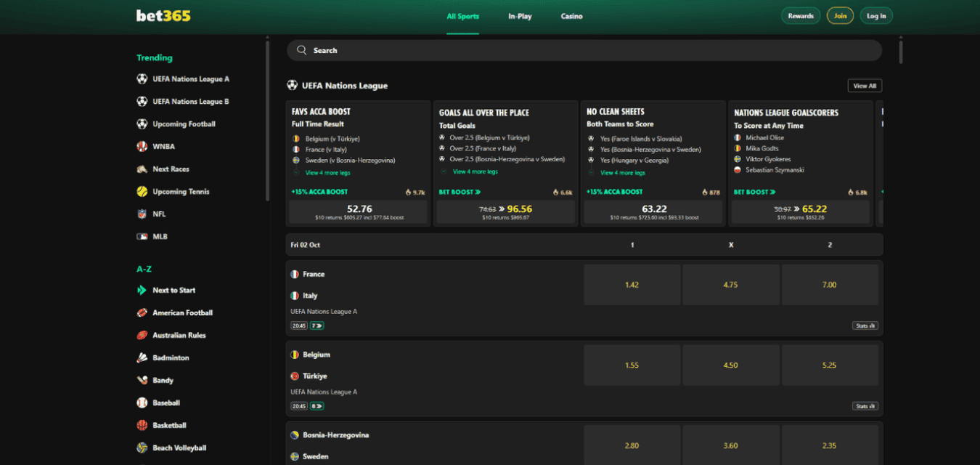980x465 pixels.
Task: Click the Badminton shuttlecock icon
Action: [x=142, y=358]
